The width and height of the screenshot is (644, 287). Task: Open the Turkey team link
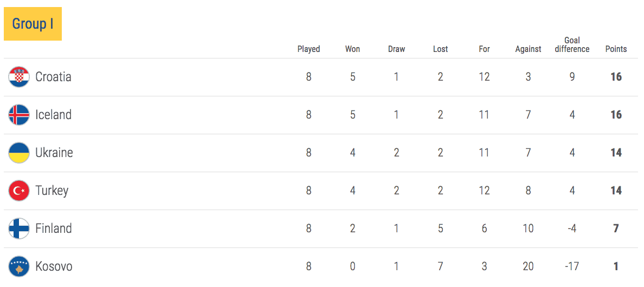tap(51, 191)
